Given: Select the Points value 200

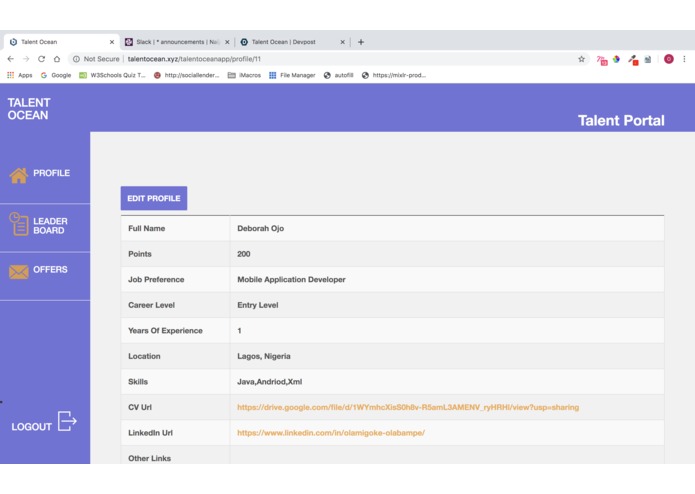Looking at the screenshot, I should (x=244, y=254).
